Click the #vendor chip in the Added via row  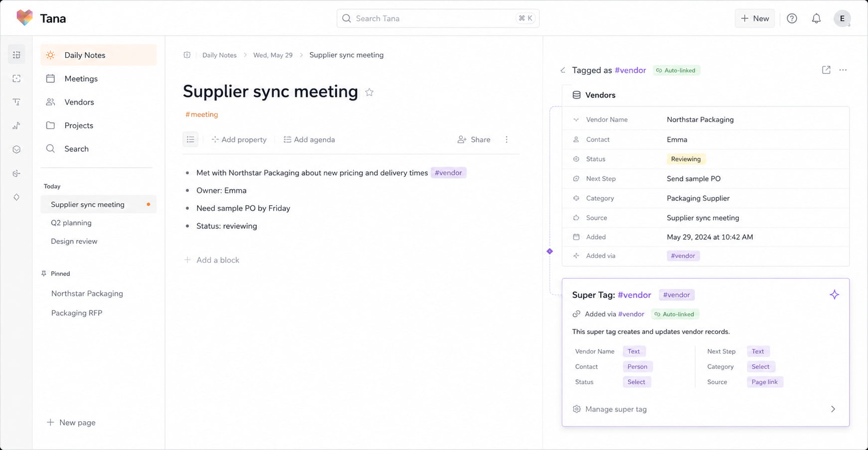[684, 256]
